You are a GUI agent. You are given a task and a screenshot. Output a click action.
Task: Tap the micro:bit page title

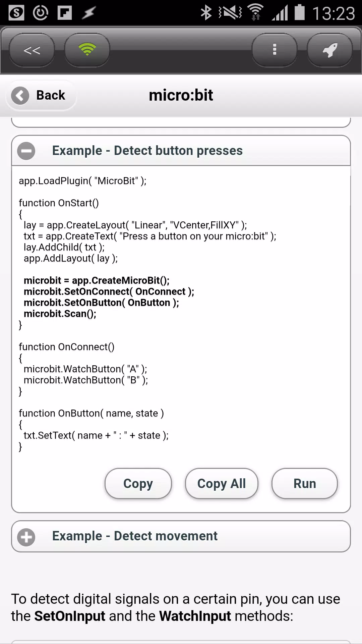[181, 95]
